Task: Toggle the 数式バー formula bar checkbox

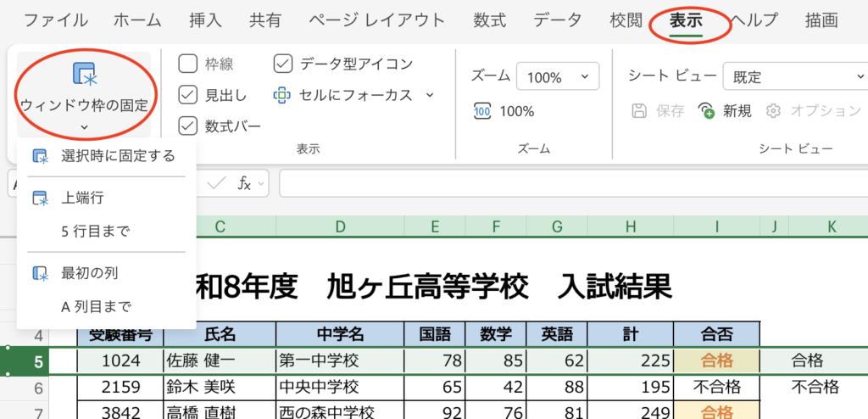Action: pos(188,126)
